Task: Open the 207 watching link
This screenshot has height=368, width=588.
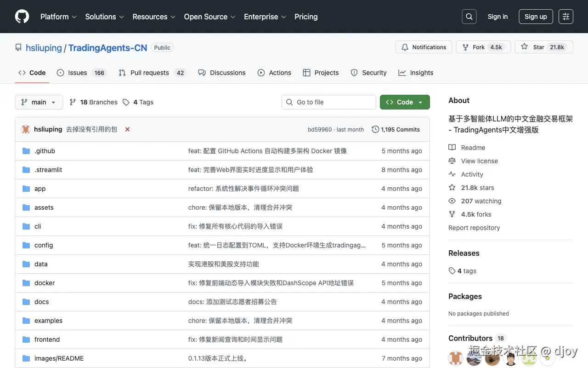Action: [481, 201]
